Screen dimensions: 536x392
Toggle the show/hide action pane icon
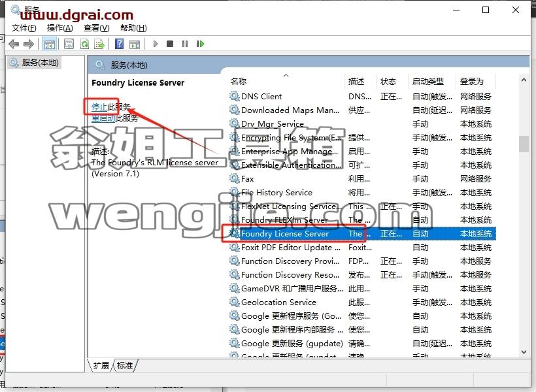point(135,44)
